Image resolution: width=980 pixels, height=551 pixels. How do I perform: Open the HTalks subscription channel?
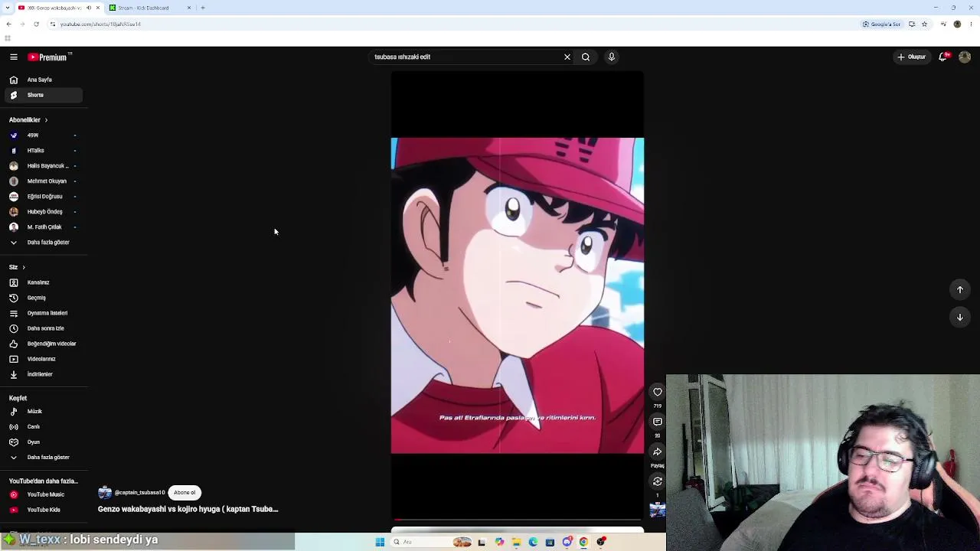tap(44, 151)
